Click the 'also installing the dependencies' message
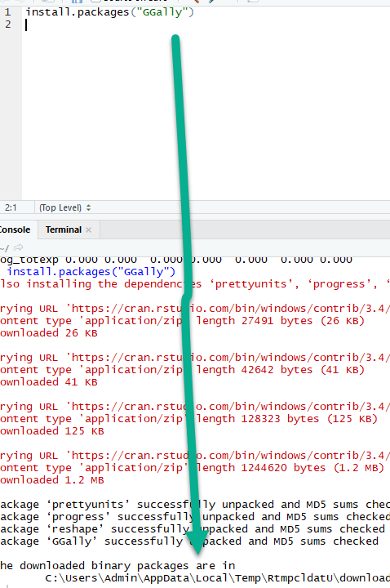 pyautogui.click(x=195, y=284)
